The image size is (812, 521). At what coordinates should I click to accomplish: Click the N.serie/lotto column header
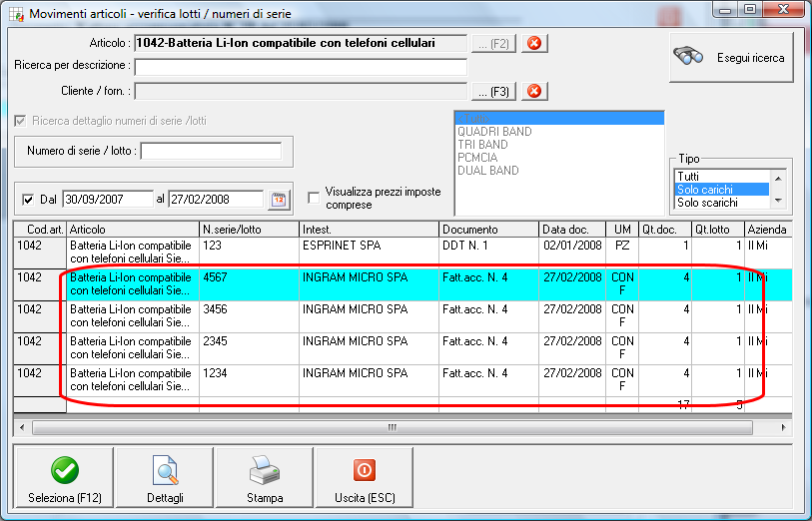pos(249,230)
